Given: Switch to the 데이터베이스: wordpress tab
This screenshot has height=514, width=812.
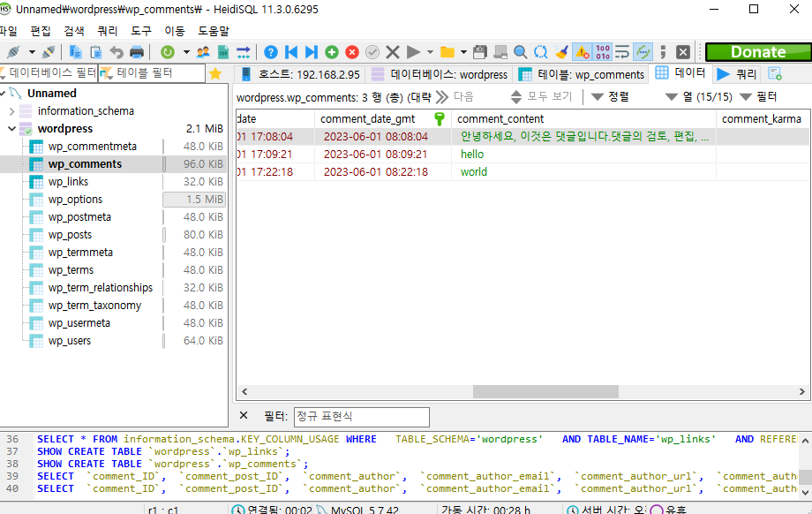Looking at the screenshot, I should click(x=440, y=74).
